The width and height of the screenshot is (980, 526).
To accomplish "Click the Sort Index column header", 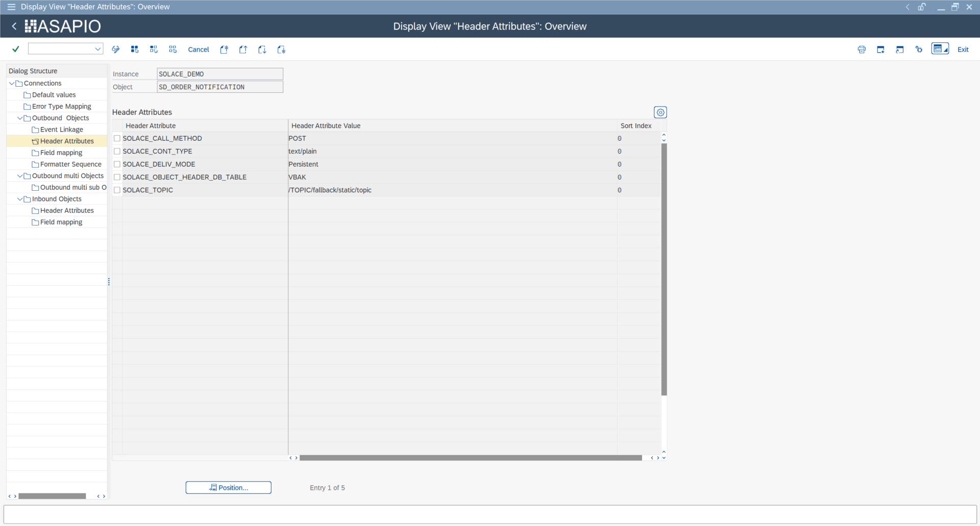I will pos(636,126).
